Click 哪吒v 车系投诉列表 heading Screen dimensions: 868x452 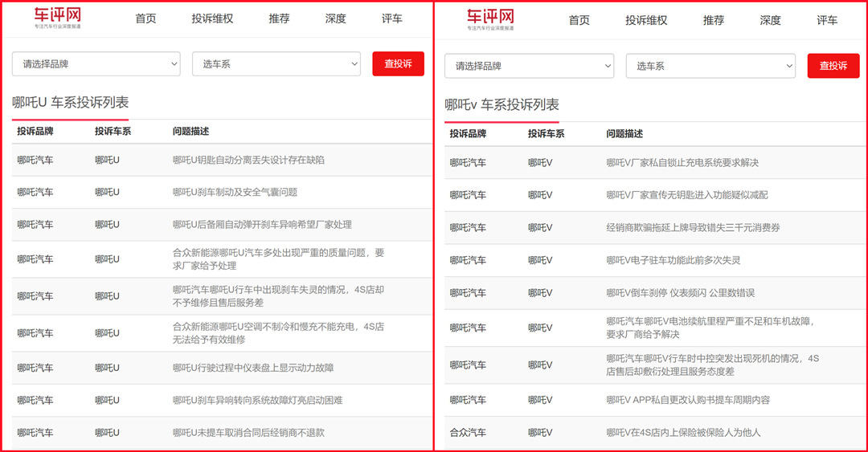click(x=502, y=104)
